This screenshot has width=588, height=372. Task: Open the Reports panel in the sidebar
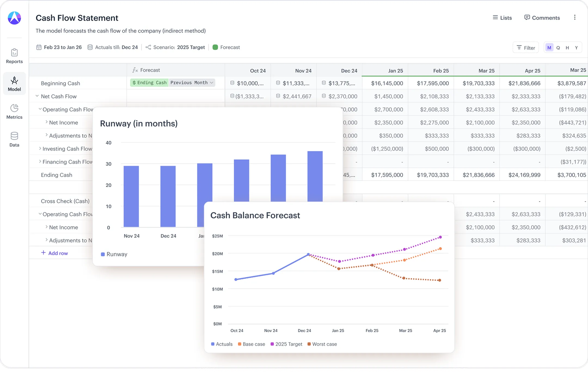click(14, 56)
